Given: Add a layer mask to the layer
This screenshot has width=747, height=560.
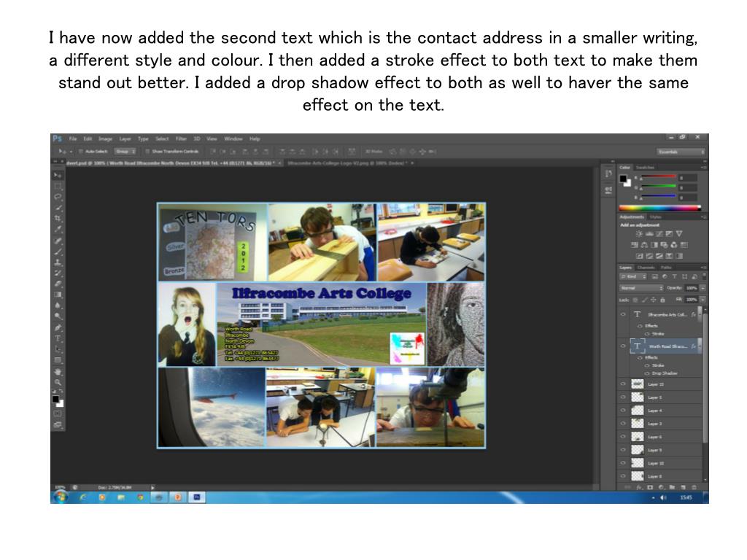Looking at the screenshot, I should pos(650,488).
